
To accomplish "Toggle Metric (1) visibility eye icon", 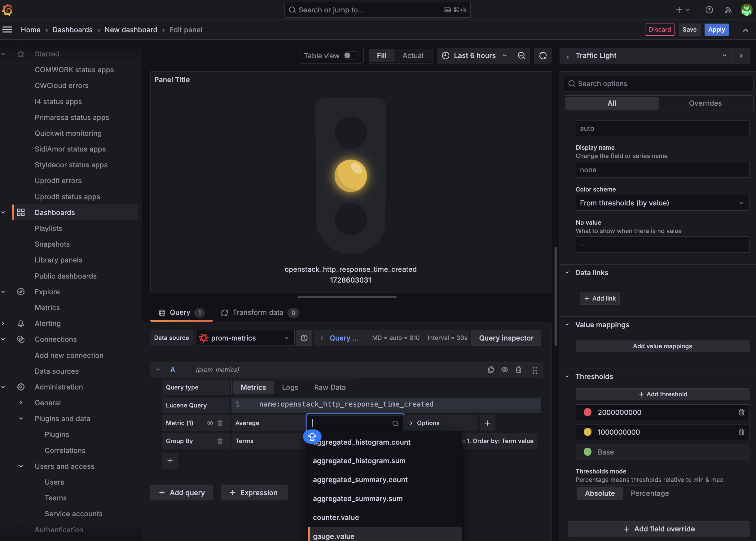I will tap(210, 423).
